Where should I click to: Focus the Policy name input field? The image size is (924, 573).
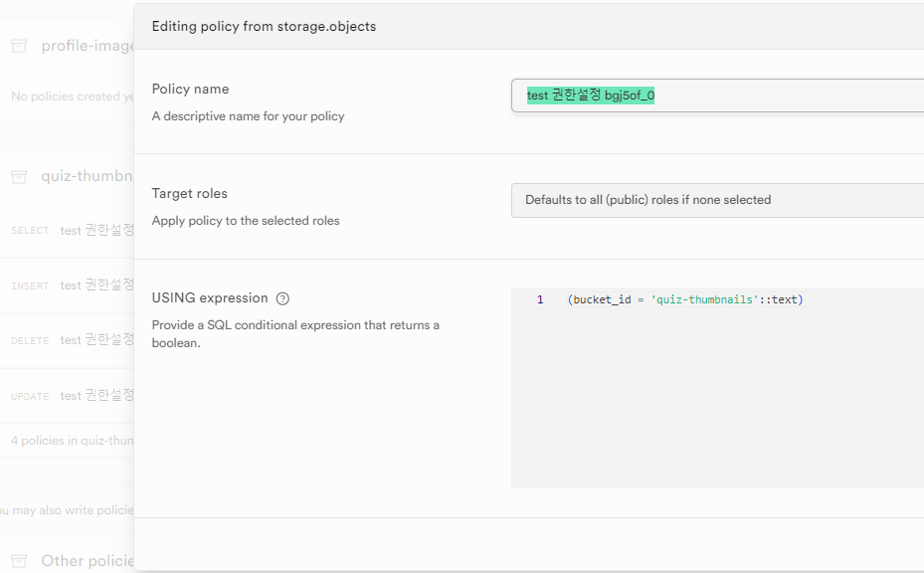click(716, 95)
